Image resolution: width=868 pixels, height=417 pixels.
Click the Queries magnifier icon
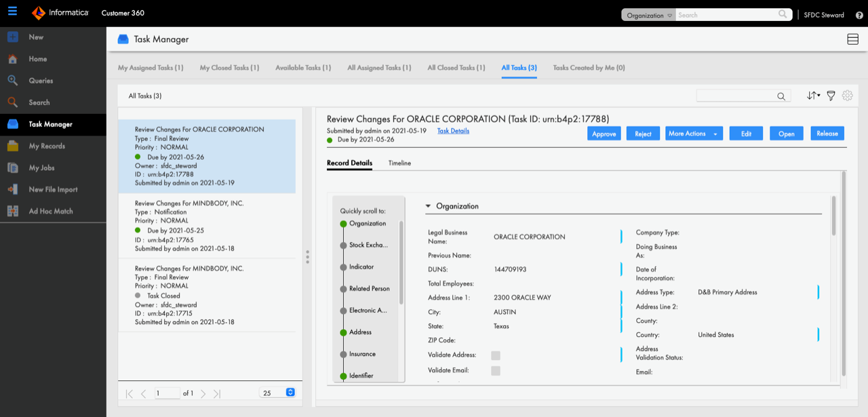click(x=12, y=81)
